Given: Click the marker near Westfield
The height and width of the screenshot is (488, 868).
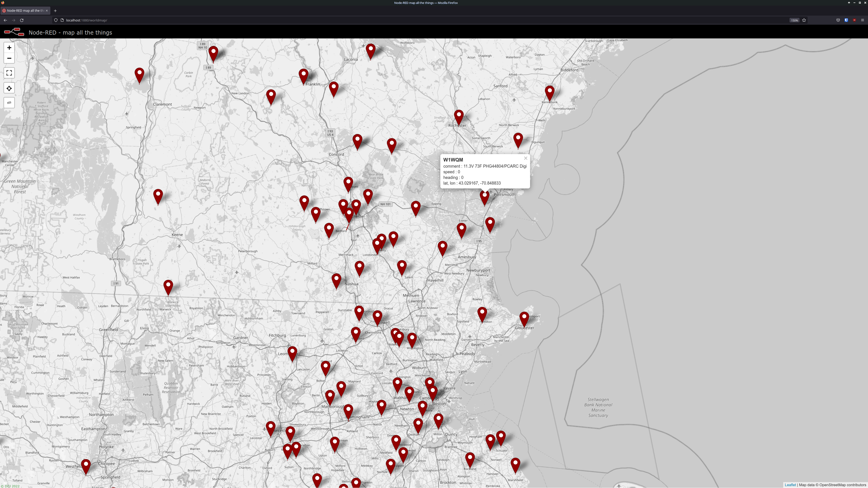Looking at the screenshot, I should tap(86, 467).
